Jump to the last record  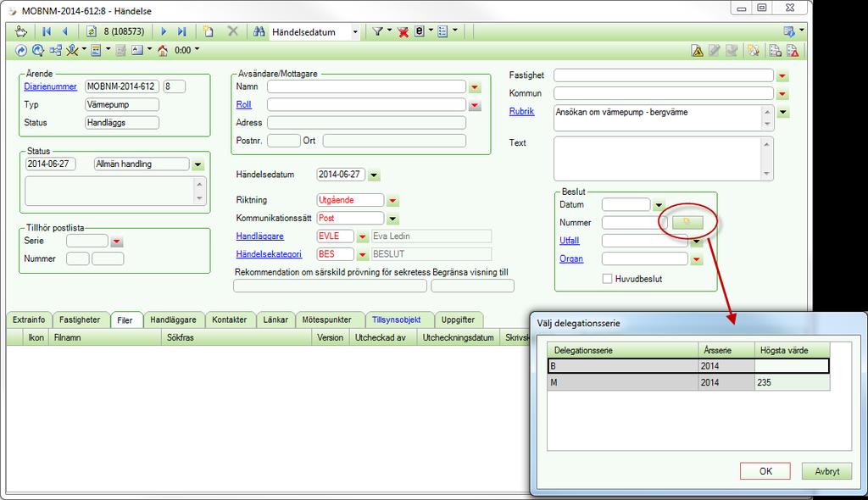[181, 31]
